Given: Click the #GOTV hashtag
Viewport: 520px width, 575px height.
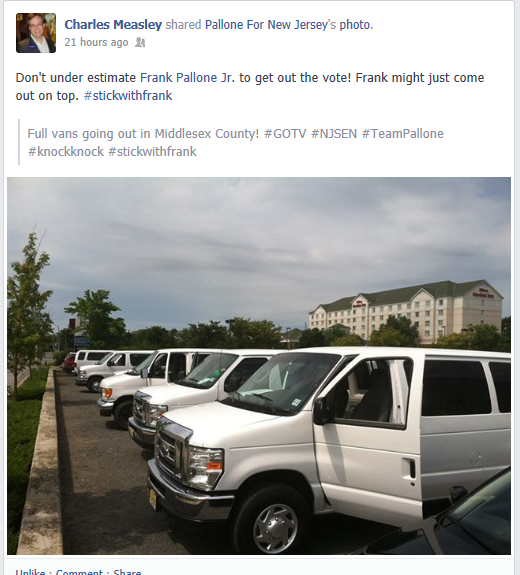Looking at the screenshot, I should point(285,133).
